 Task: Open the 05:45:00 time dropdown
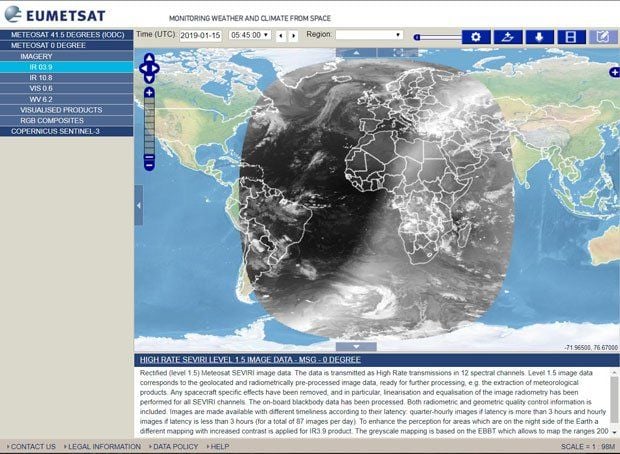coord(249,36)
